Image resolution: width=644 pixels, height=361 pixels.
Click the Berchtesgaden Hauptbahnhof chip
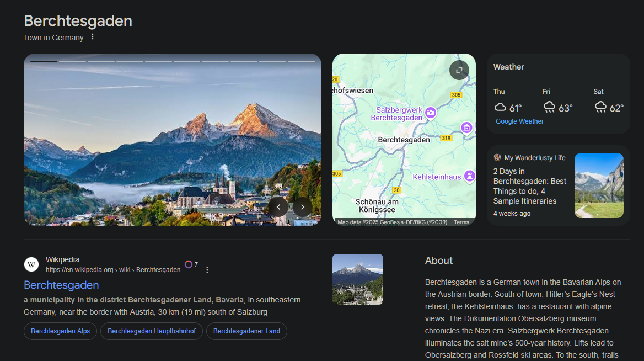coord(152,331)
